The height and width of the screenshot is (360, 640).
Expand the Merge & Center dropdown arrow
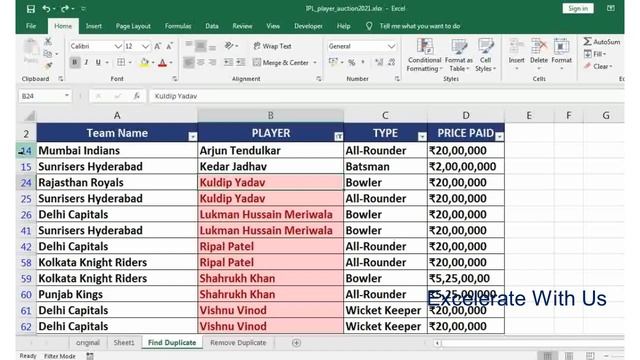point(315,62)
